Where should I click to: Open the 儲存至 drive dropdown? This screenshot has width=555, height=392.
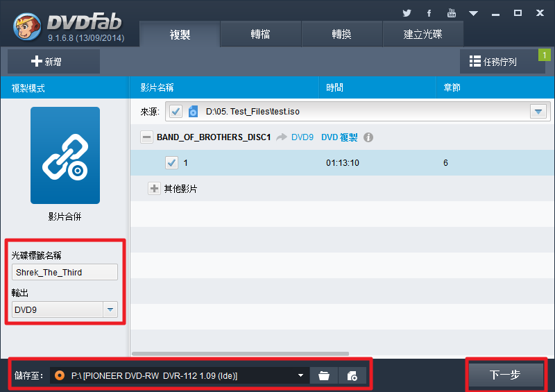click(300, 376)
